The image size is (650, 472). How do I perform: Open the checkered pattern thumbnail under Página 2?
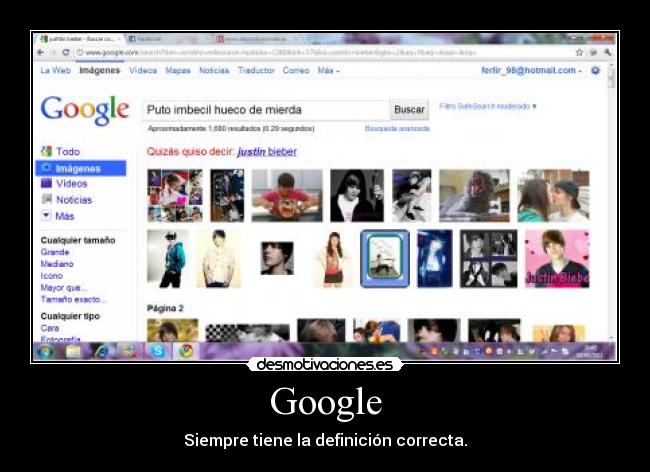coord(247,332)
